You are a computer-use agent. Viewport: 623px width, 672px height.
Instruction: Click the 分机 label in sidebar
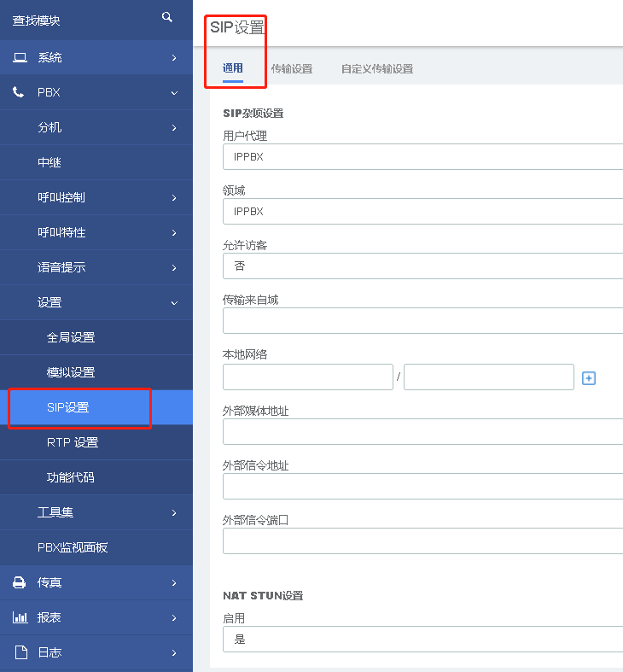click(x=49, y=127)
